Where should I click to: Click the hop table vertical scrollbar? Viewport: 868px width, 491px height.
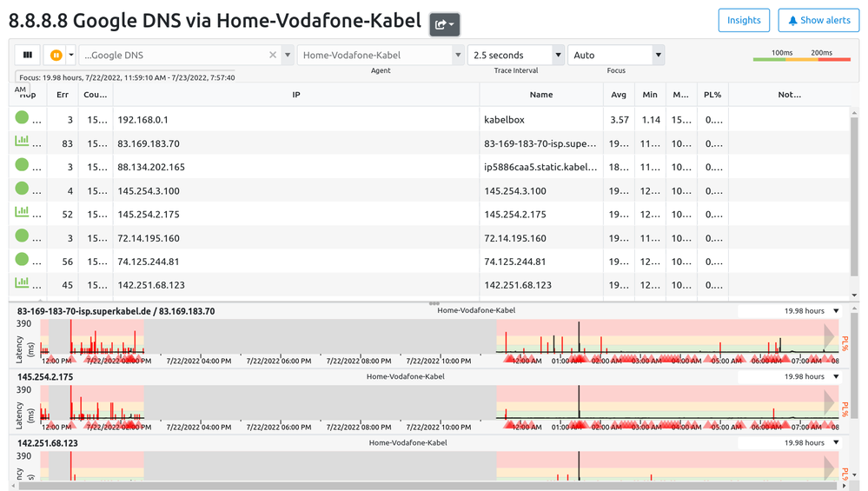854,195
